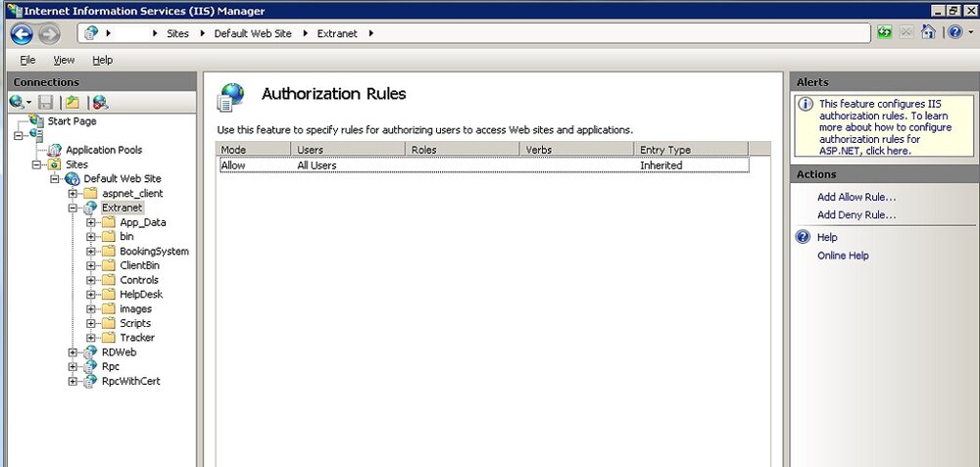Open the File menu
This screenshot has height=467, width=980.
point(27,60)
